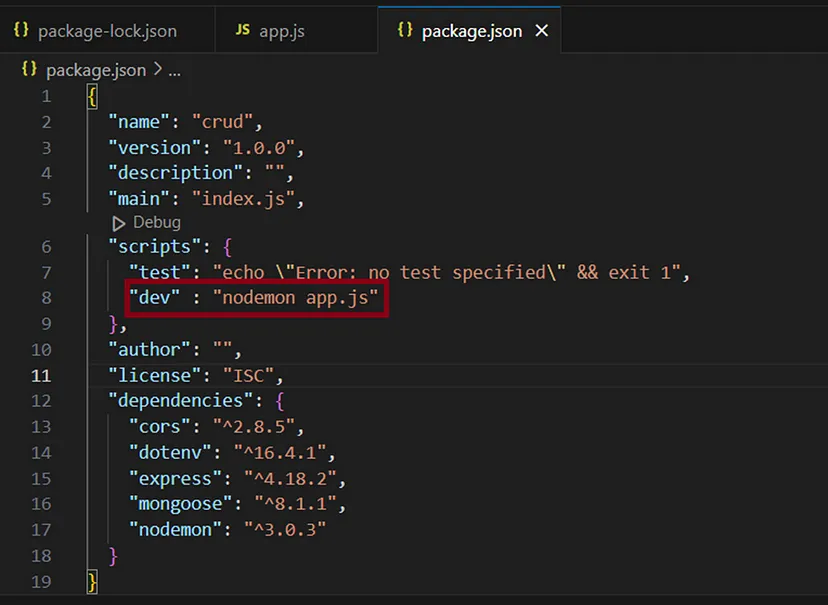Place cursor on the "name" key
Screen dimensions: 828x605
pos(139,122)
